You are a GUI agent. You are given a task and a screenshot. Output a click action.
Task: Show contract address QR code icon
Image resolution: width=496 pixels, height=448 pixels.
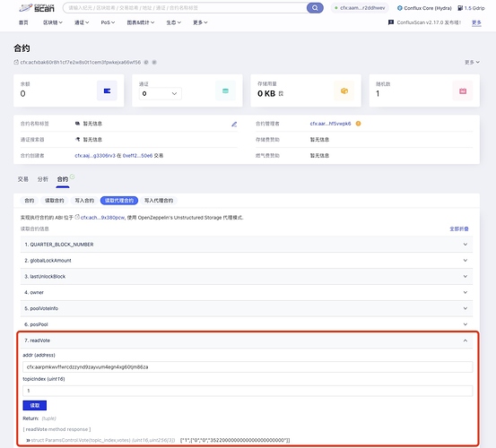coord(154,62)
